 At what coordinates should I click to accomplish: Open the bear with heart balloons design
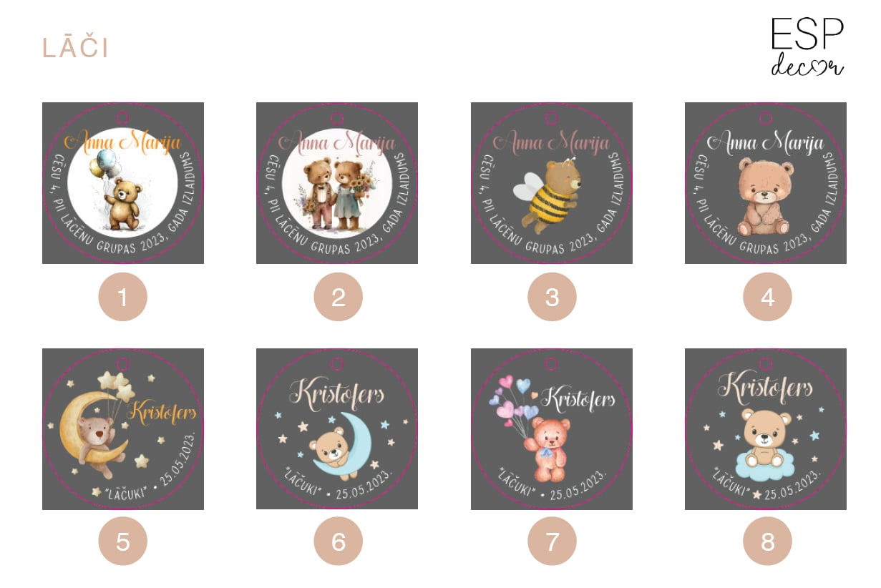[x=552, y=429]
